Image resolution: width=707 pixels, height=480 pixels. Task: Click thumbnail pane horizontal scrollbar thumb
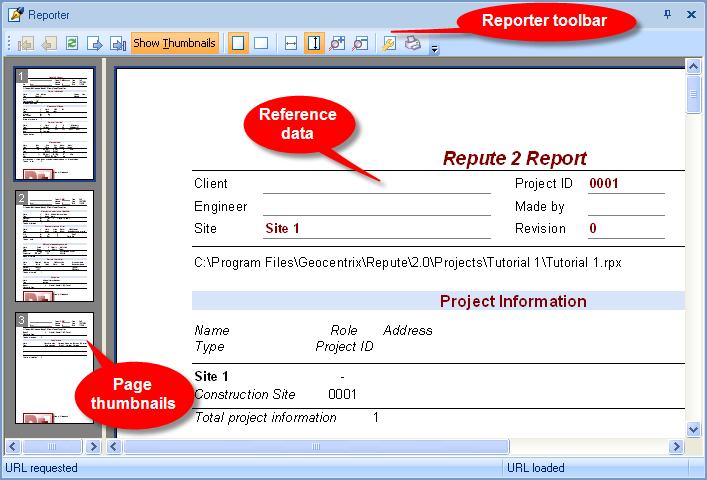pos(52,446)
